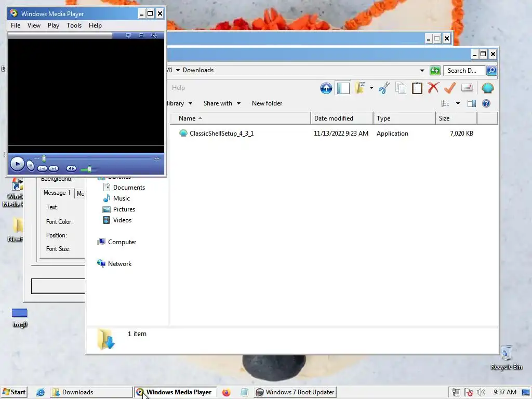
Task: Click the Media Player fast forward arrows
Action: pyautogui.click(x=157, y=158)
